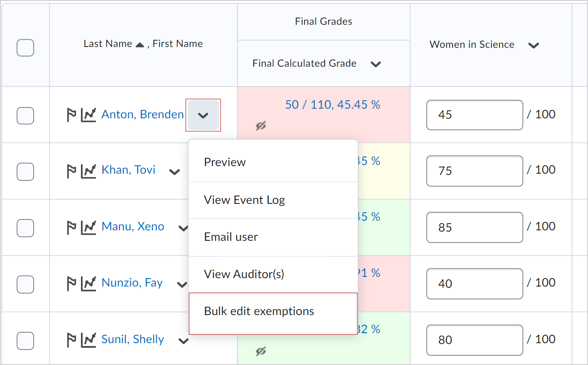The image size is (588, 365).
Task: Click the flag icon beside Manu, Xeno
Action: coord(71,227)
